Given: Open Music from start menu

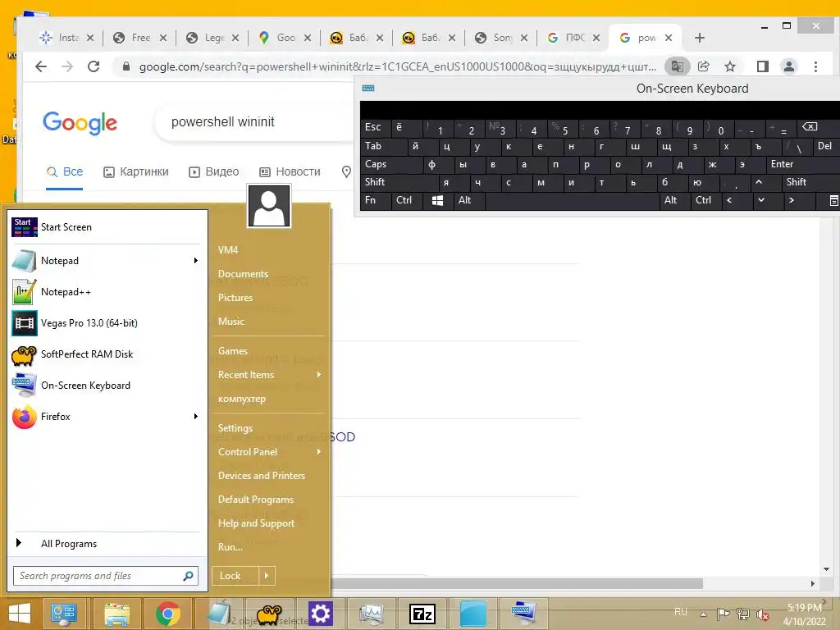Looking at the screenshot, I should coord(231,322).
